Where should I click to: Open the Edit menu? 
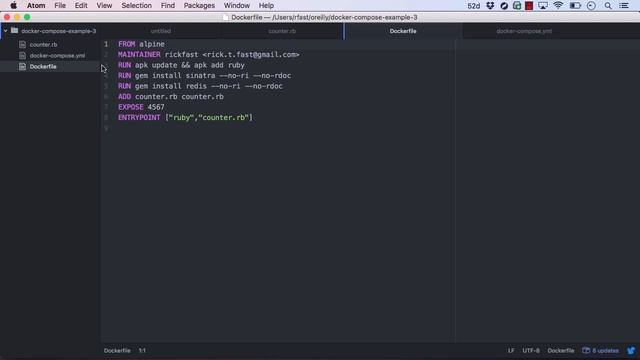pyautogui.click(x=81, y=6)
